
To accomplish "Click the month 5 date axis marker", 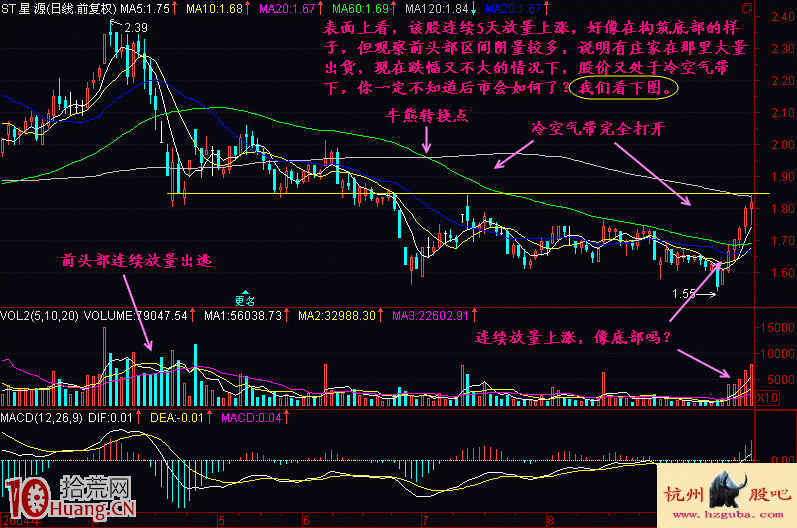I will (221, 521).
